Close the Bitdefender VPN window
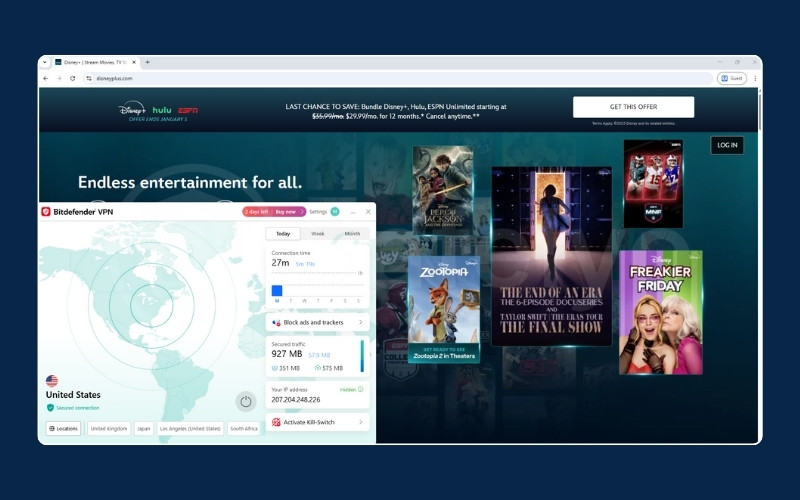The image size is (800, 500). (368, 212)
